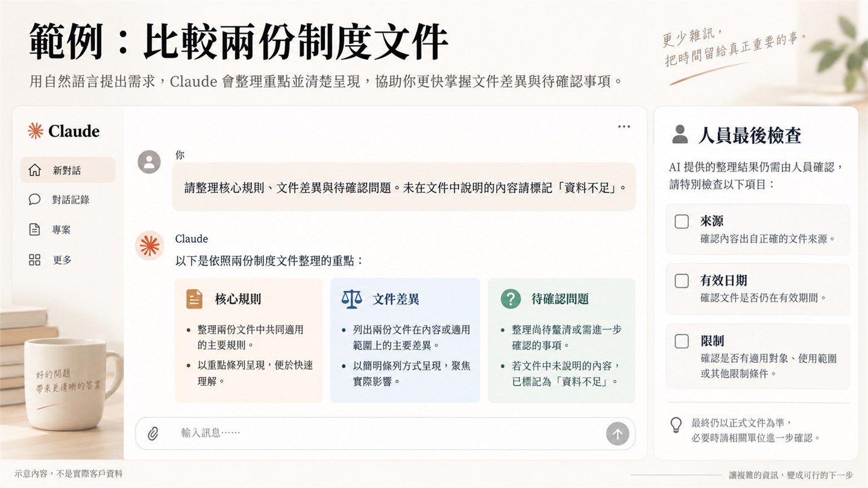This screenshot has width=868, height=488.
Task: Click the lightbulb icon near 最終仍以正式文件為準
Action: 676,425
